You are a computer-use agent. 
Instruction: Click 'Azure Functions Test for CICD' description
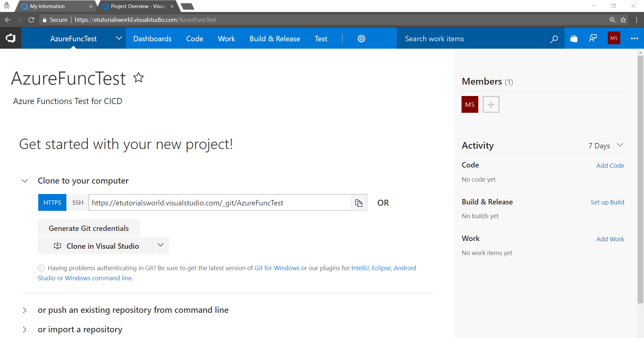click(x=68, y=101)
